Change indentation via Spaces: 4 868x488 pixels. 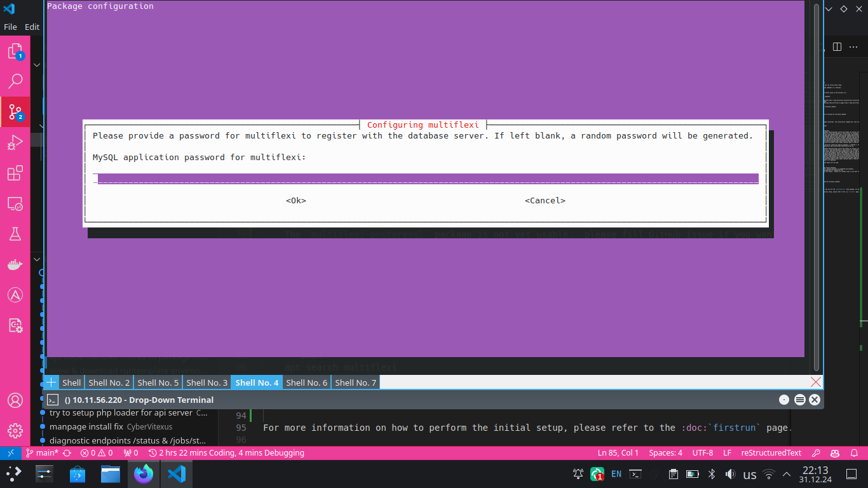665,453
